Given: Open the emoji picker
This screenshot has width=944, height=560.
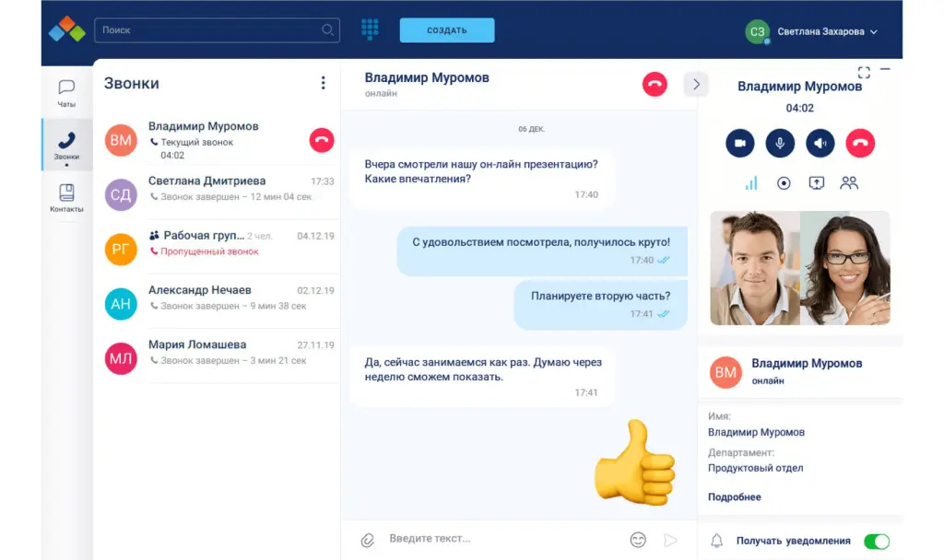Looking at the screenshot, I should tap(638, 540).
